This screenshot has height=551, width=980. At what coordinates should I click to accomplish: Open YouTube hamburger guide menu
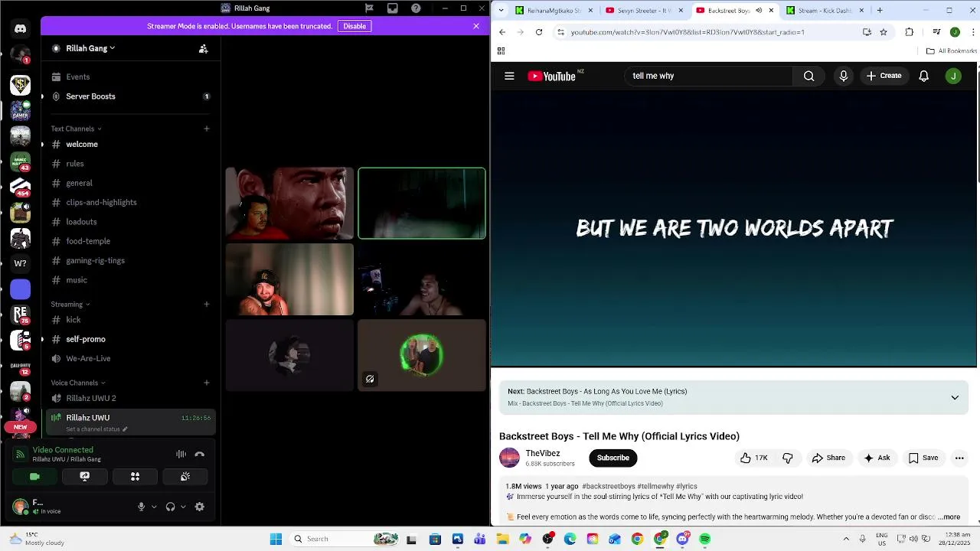pyautogui.click(x=509, y=76)
